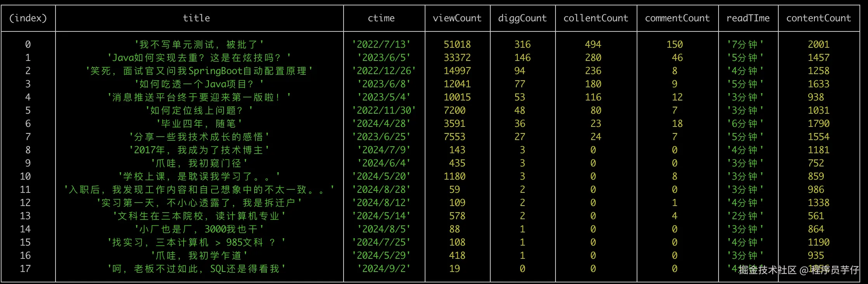This screenshot has height=284, width=868.
Task: Select readTime '7分钟' in row 0
Action: (x=745, y=45)
